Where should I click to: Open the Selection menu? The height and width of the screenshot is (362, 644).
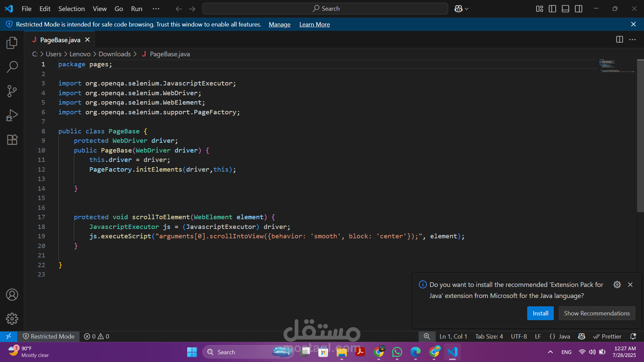(71, 9)
